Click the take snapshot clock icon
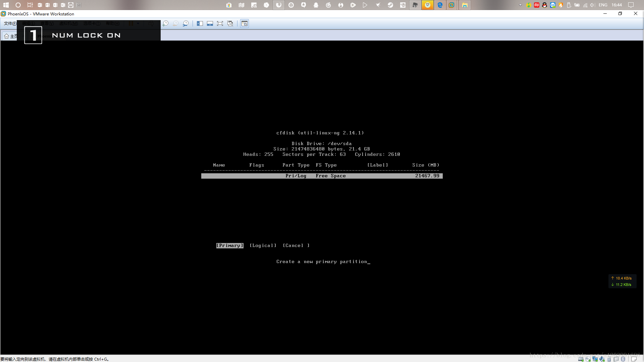Viewport: 644px width, 362px height. point(165,23)
